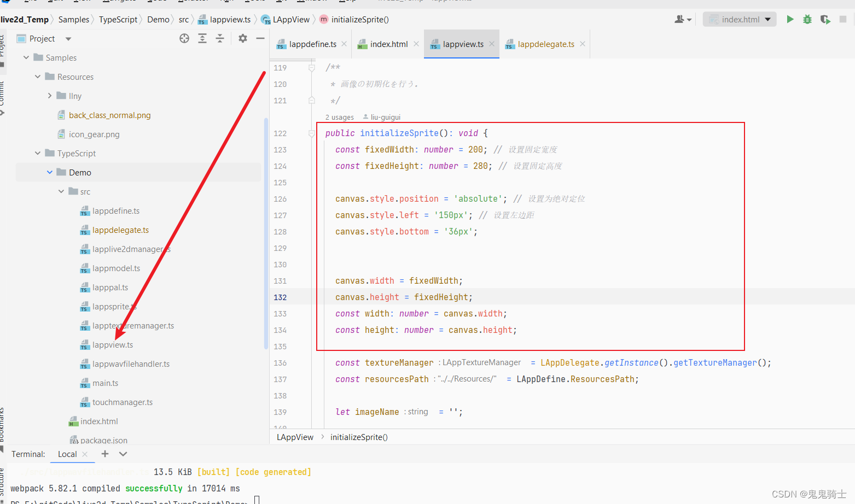Click live2d_Temp breadcrumb in navigation bar
The width and height of the screenshot is (855, 504).
click(24, 20)
